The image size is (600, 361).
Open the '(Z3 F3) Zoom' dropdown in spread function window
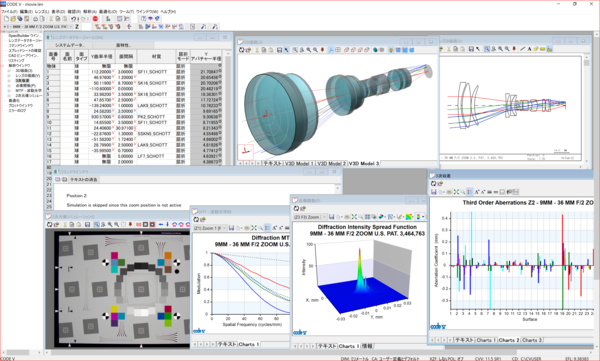click(310, 217)
